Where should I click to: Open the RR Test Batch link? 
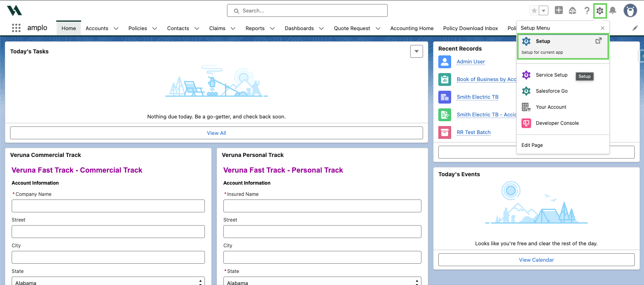pyautogui.click(x=473, y=132)
